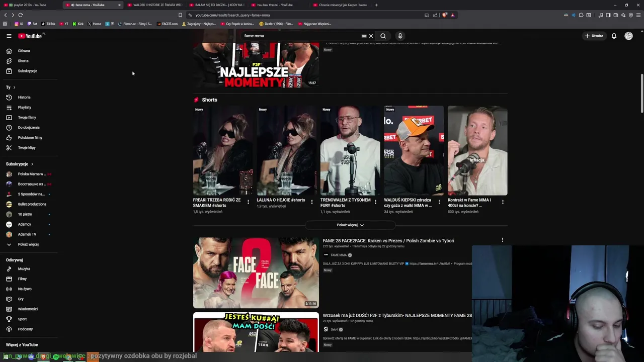Expand the Ty section chevron
The image size is (644, 362).
pos(14,87)
